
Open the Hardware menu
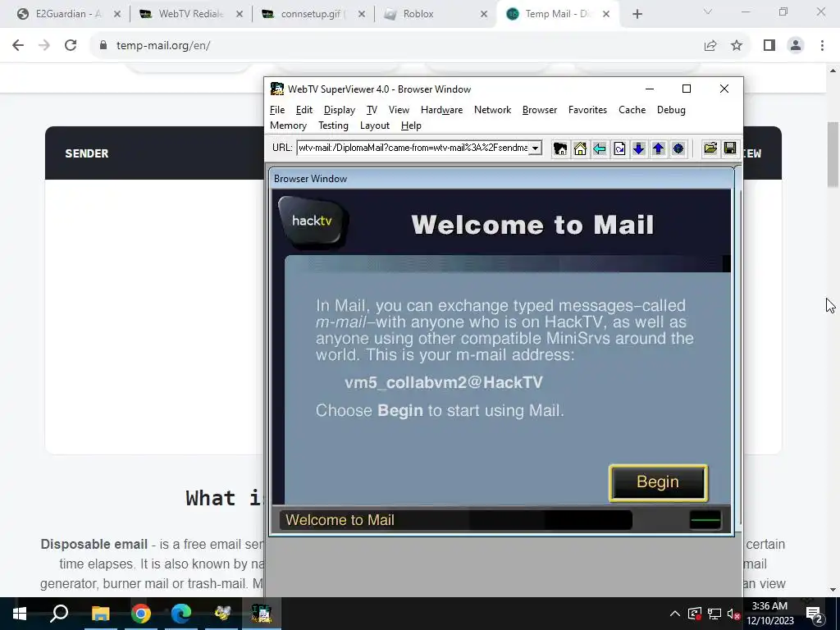(441, 110)
